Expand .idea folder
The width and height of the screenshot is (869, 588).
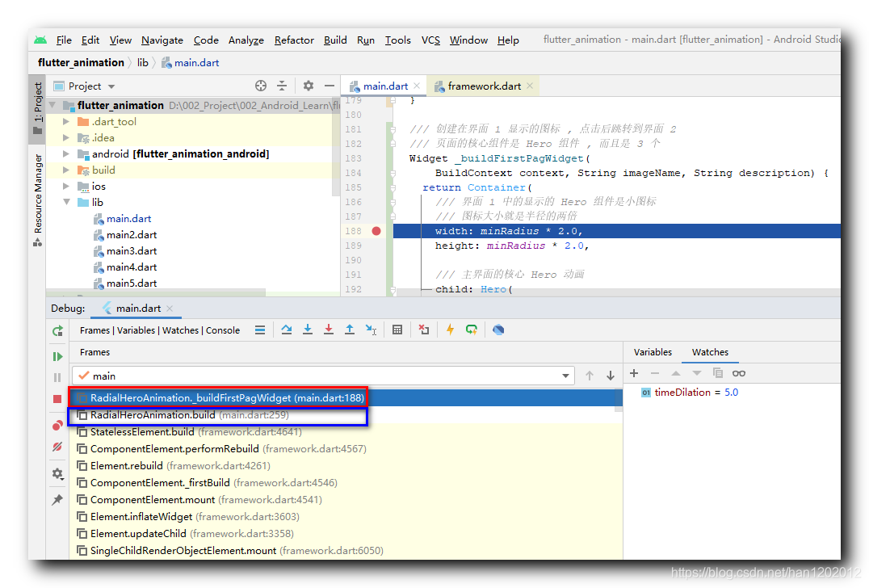click(66, 137)
